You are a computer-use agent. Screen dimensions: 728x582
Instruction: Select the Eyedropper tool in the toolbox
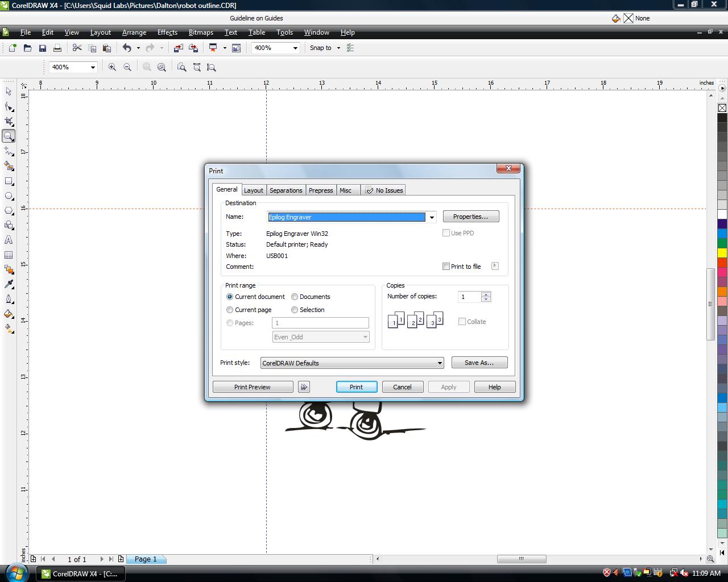coord(9,284)
